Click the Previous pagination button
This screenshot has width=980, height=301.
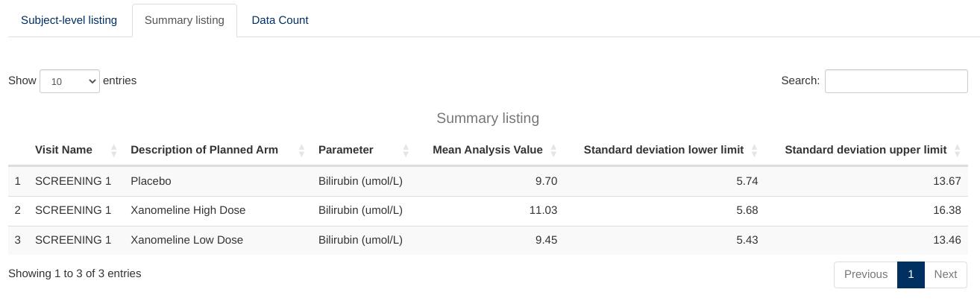[x=865, y=274]
